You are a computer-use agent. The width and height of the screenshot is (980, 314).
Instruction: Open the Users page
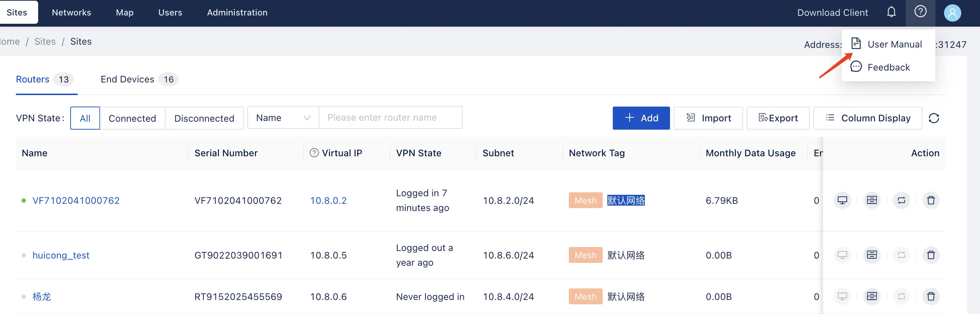(170, 13)
